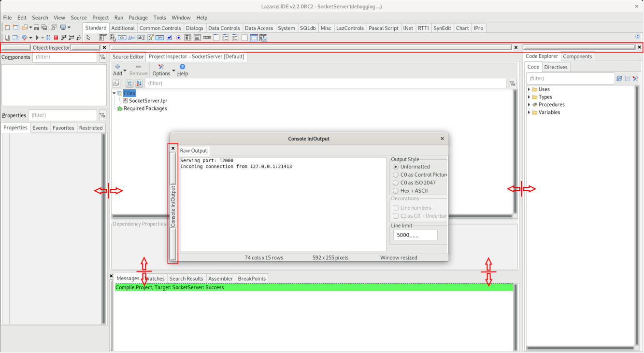Select the TToggleBox component icon
The image size is (644, 353).
(x=160, y=38)
